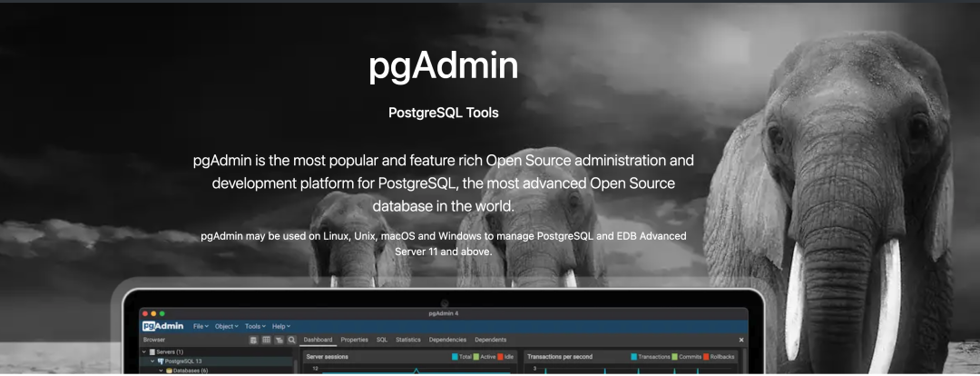
Task: Open the Help menu
Action: point(281,326)
